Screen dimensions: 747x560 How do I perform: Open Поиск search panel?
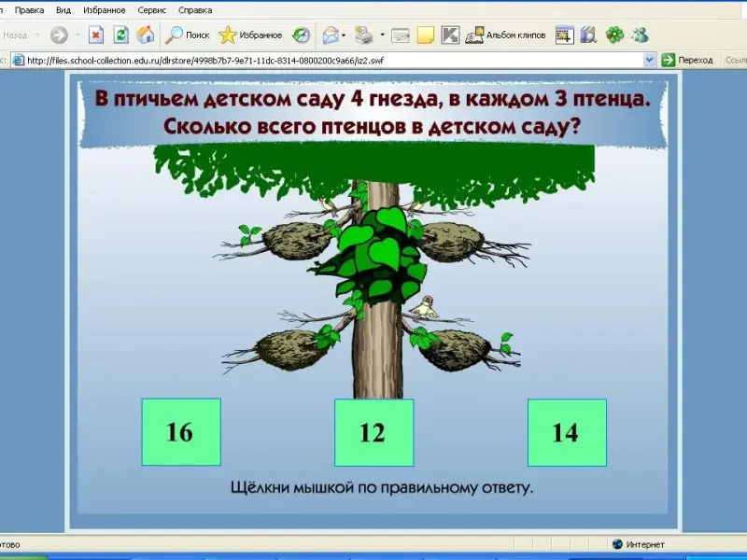[x=188, y=35]
